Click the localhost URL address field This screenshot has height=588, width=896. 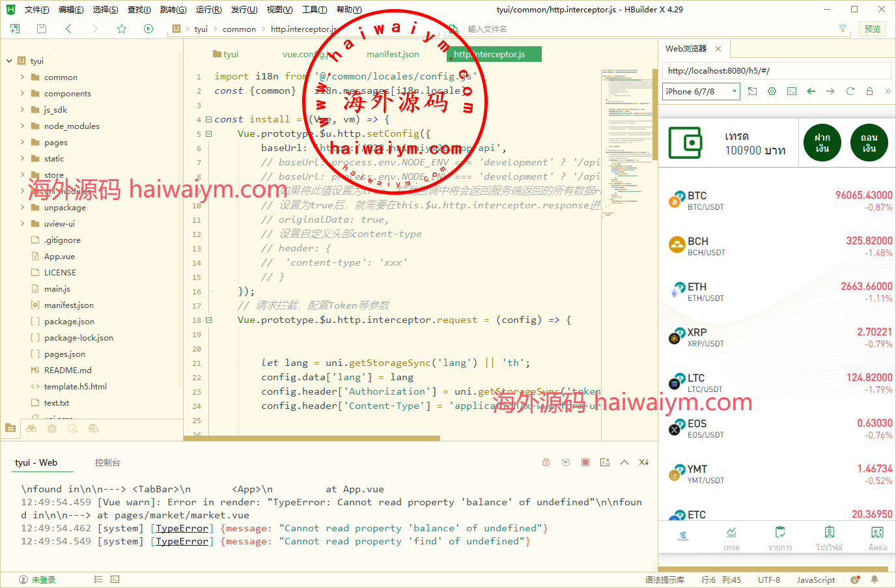click(x=776, y=71)
